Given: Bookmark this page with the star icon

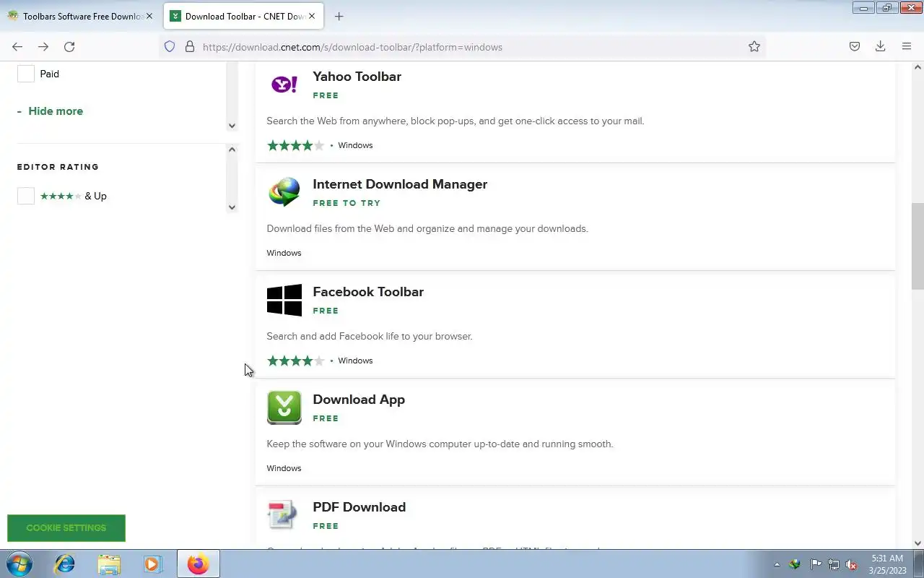Looking at the screenshot, I should click(x=754, y=47).
